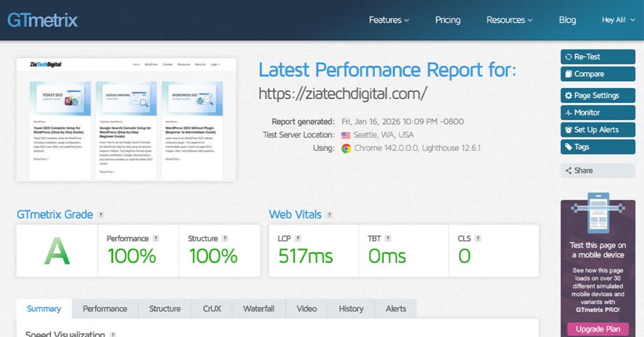The image size is (644, 337).
Task: Open the Waterfall tab
Action: (x=258, y=309)
